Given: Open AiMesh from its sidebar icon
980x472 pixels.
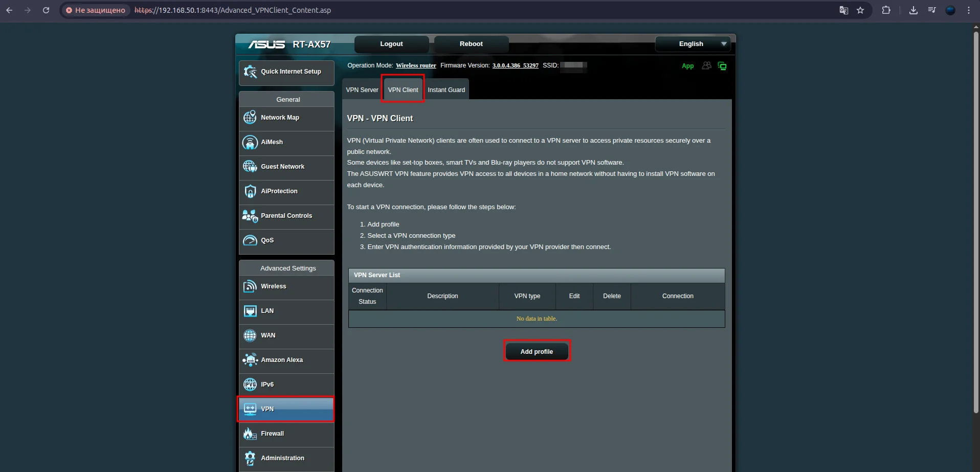Looking at the screenshot, I should pos(250,142).
